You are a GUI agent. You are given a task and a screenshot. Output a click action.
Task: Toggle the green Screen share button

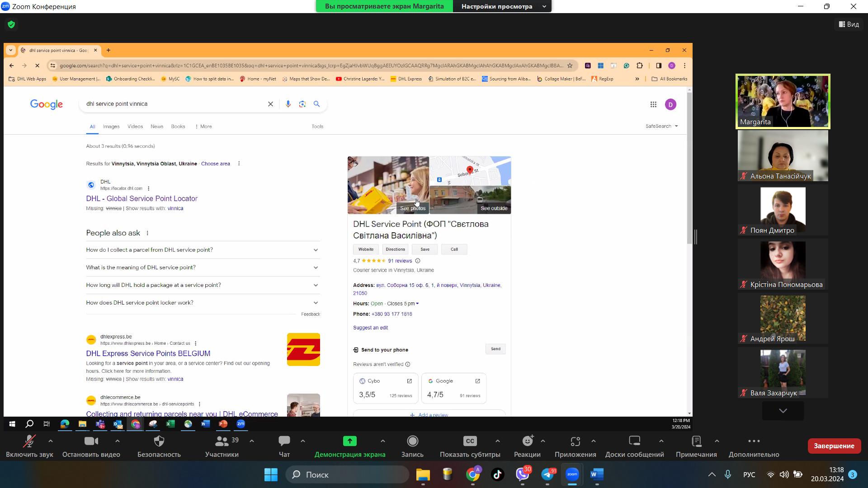pyautogui.click(x=349, y=441)
